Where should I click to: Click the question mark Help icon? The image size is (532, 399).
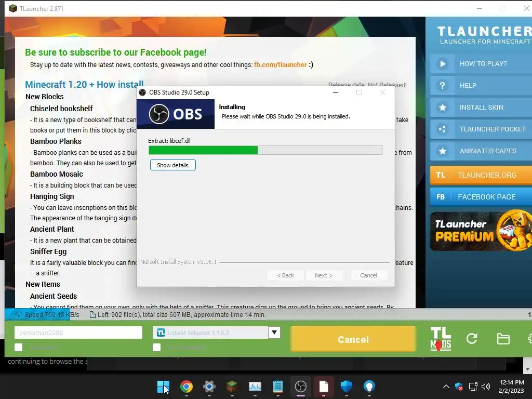tap(443, 86)
